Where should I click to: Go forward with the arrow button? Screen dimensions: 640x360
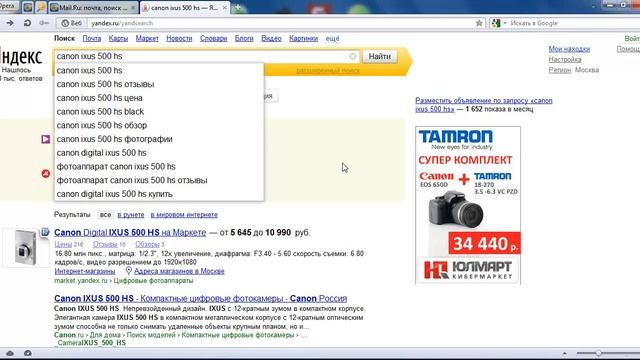[x=10, y=23]
